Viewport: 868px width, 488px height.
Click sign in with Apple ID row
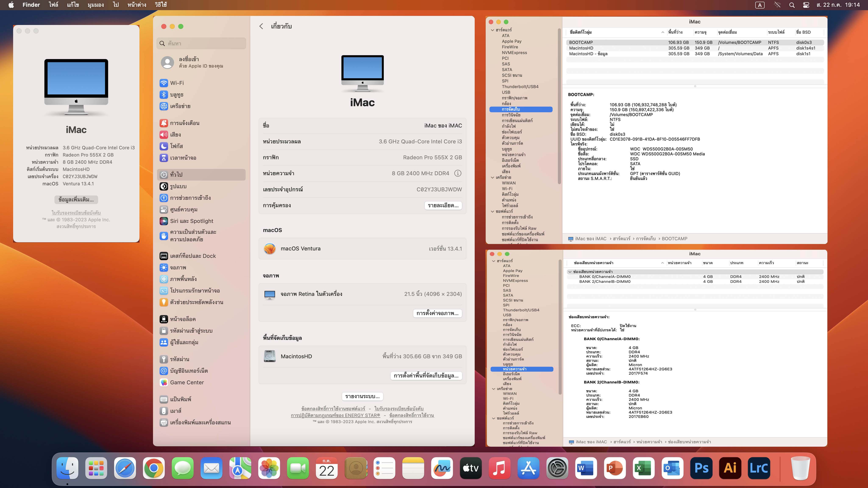coord(201,63)
